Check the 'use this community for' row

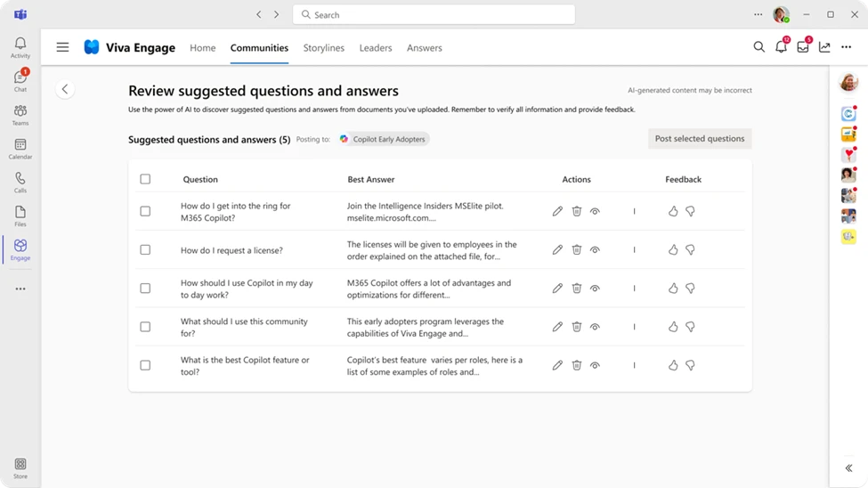point(145,327)
